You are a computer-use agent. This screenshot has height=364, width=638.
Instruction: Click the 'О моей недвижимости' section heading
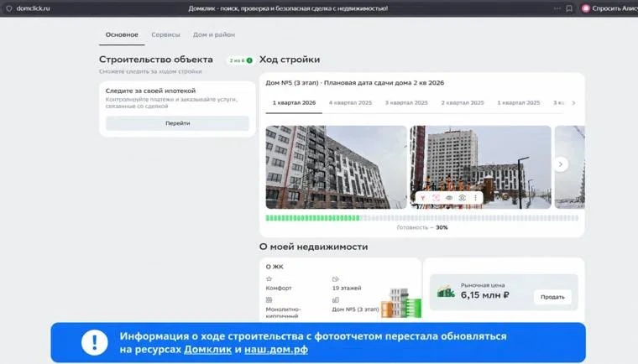point(313,247)
